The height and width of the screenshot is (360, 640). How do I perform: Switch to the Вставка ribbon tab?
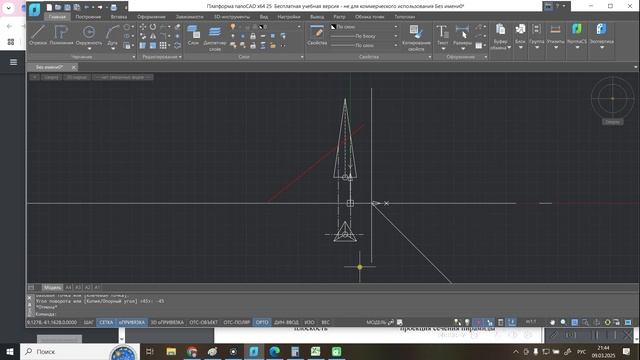click(119, 17)
